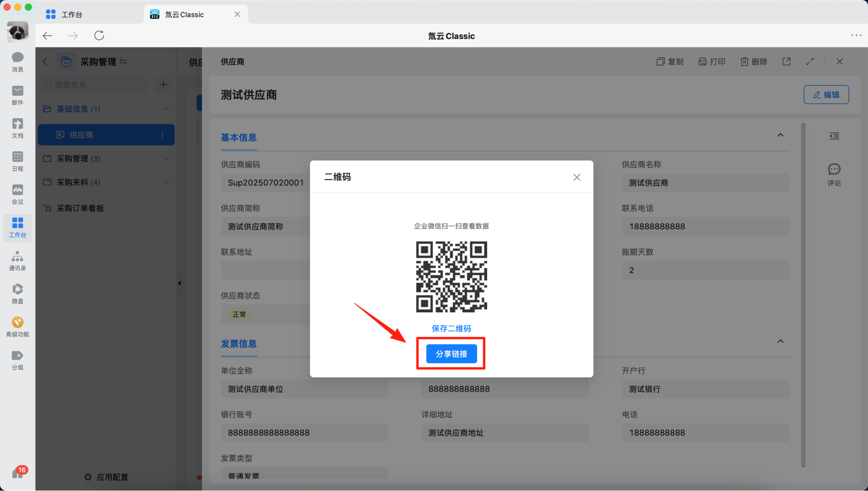Open 应用配置 settings at the bottom
The image size is (868, 491).
pyautogui.click(x=106, y=477)
